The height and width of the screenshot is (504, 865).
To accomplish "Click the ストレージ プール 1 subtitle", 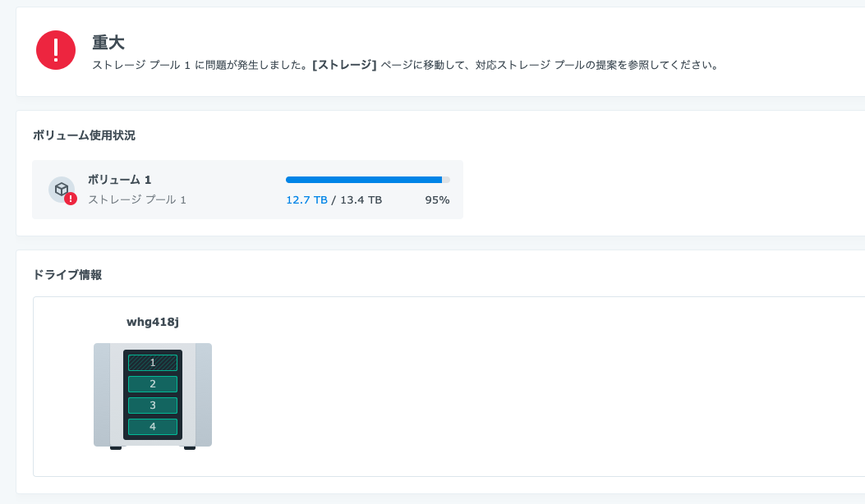I will 137,199.
